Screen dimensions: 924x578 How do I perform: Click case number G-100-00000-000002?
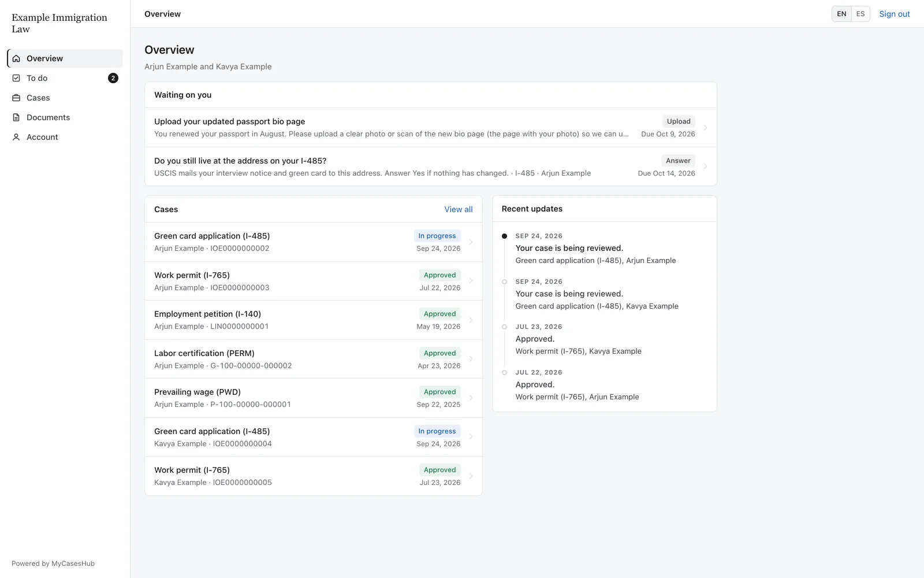coord(251,366)
